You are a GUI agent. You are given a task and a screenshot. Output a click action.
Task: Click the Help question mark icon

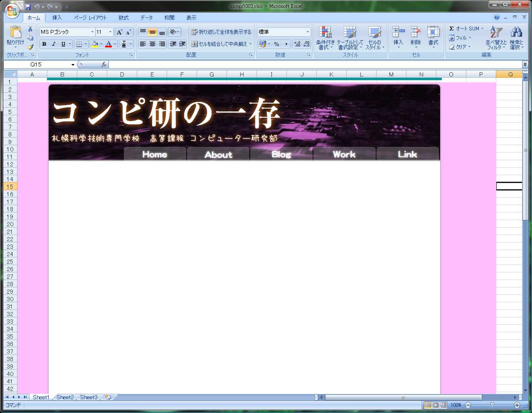[497, 17]
